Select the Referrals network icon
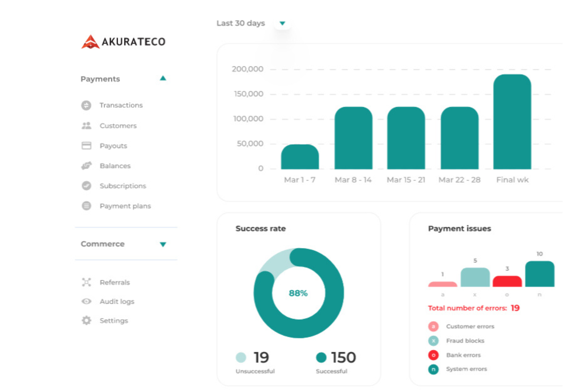The height and width of the screenshot is (392, 588). (86, 282)
